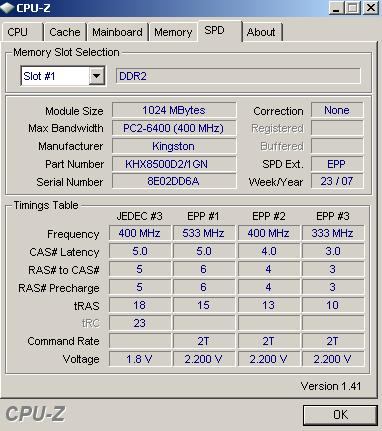Click the EPP #3 column header
Viewport: 382px width, 431px height.
click(x=333, y=216)
